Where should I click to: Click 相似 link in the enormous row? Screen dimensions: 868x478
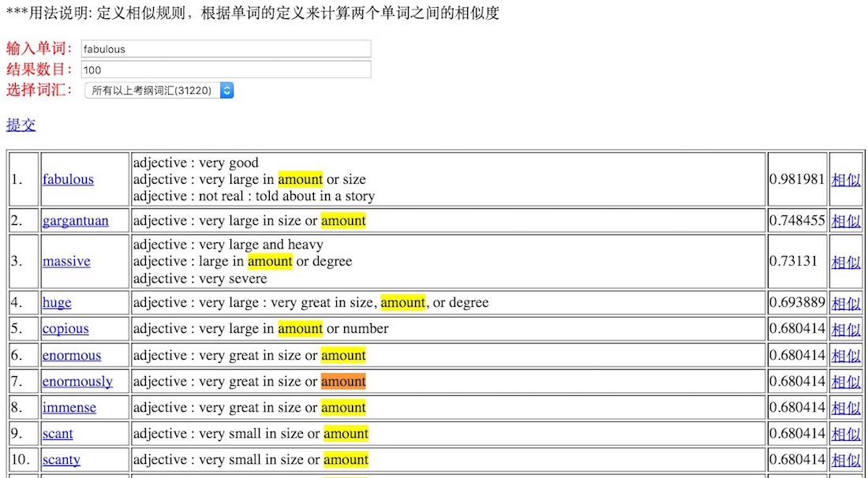[x=846, y=355]
